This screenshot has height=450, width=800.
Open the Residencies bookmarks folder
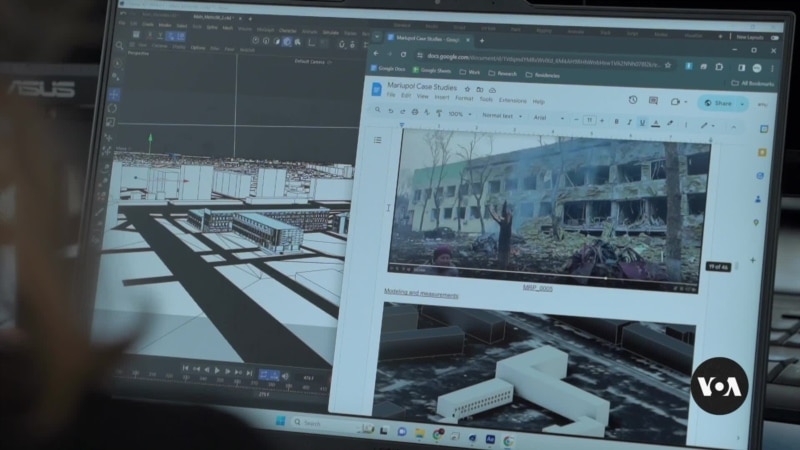click(x=542, y=75)
